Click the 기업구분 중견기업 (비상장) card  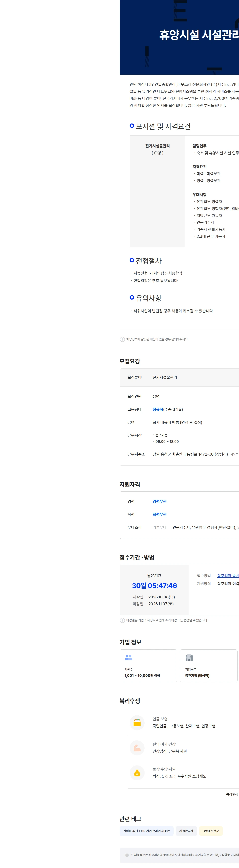209,665
